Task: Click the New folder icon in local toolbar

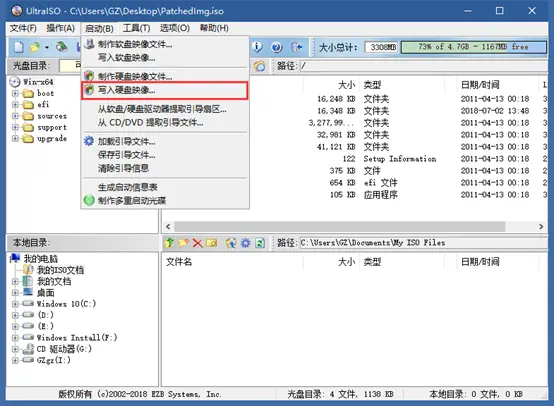Action: 183,243
